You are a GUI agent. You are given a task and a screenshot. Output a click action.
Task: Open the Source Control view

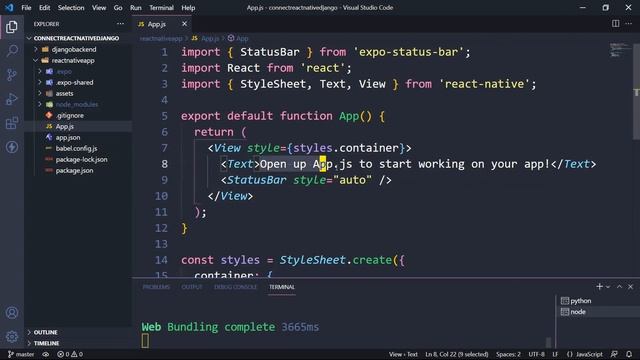(12, 75)
